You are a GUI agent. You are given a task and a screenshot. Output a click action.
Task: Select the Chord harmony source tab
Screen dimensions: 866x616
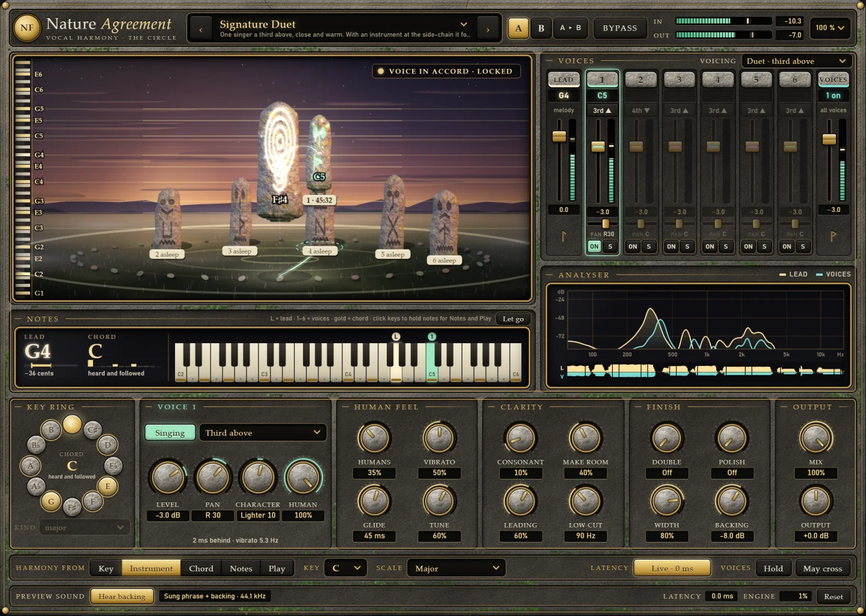tap(201, 569)
